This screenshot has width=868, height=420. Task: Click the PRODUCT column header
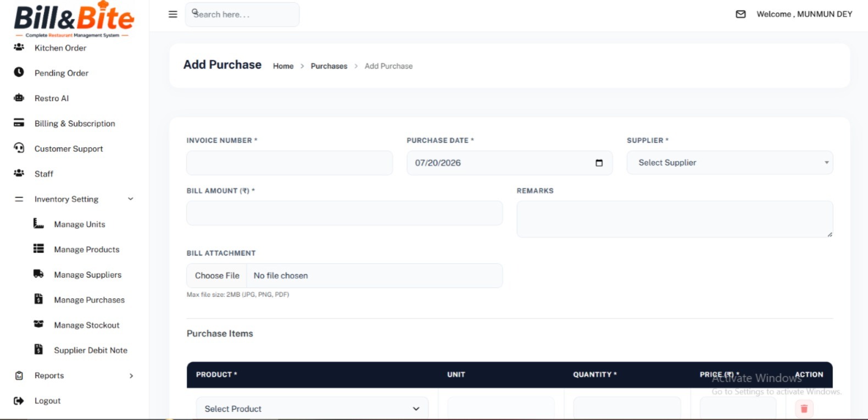pos(216,374)
